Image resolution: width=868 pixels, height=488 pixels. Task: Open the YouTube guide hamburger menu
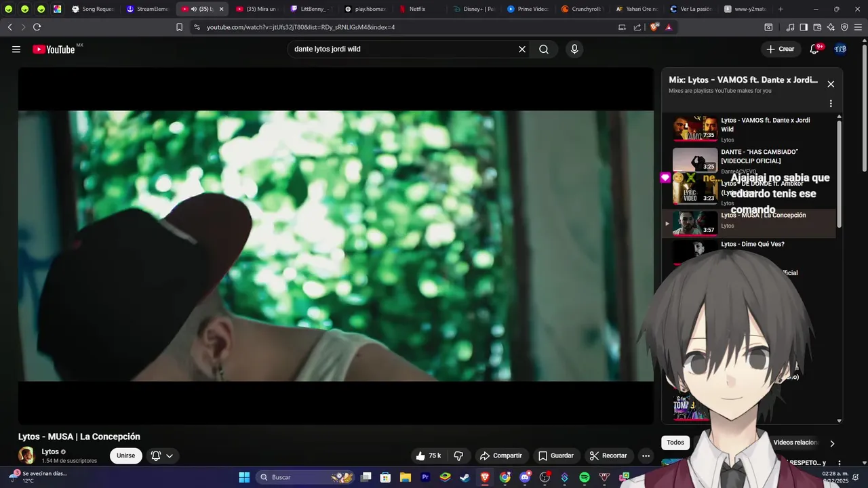(16, 49)
